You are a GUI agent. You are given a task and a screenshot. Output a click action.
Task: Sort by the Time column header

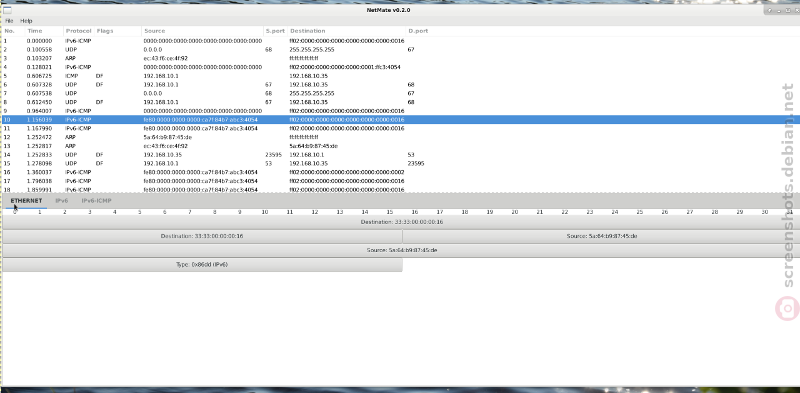click(x=44, y=31)
